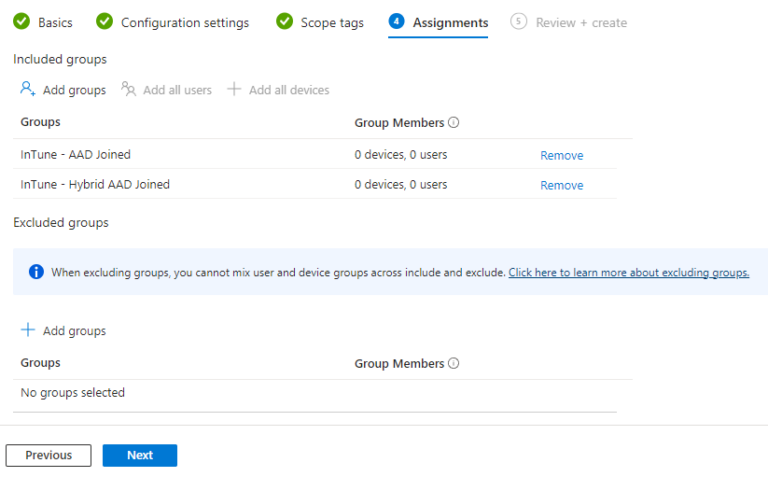
Task: Click the info icon next to Group Members in Included groups
Action: point(453,123)
